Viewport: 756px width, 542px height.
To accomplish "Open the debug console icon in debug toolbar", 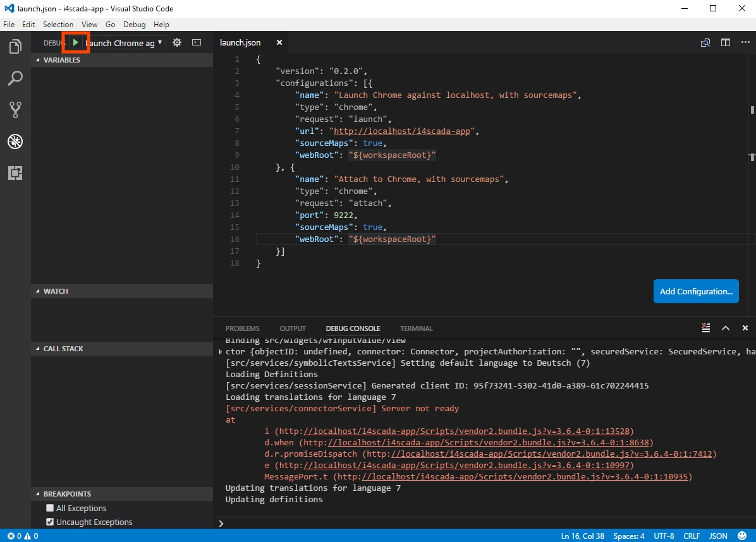I will coord(197,42).
